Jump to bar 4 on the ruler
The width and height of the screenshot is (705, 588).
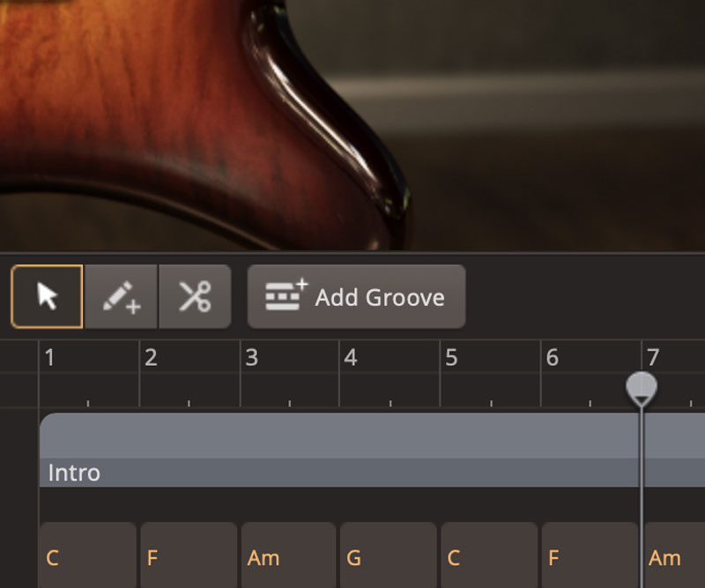351,357
